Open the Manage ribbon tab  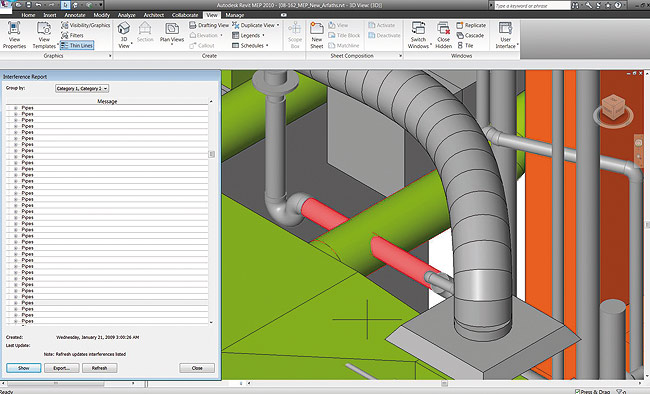[235, 15]
